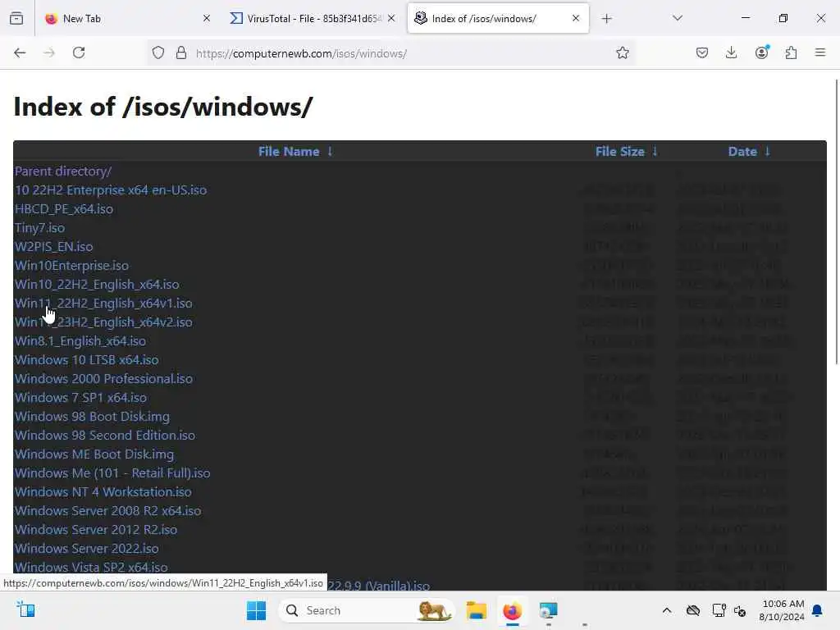Viewport: 840px width, 630px height.
Task: Expand the list all tabs chevron
Action: pos(678,18)
